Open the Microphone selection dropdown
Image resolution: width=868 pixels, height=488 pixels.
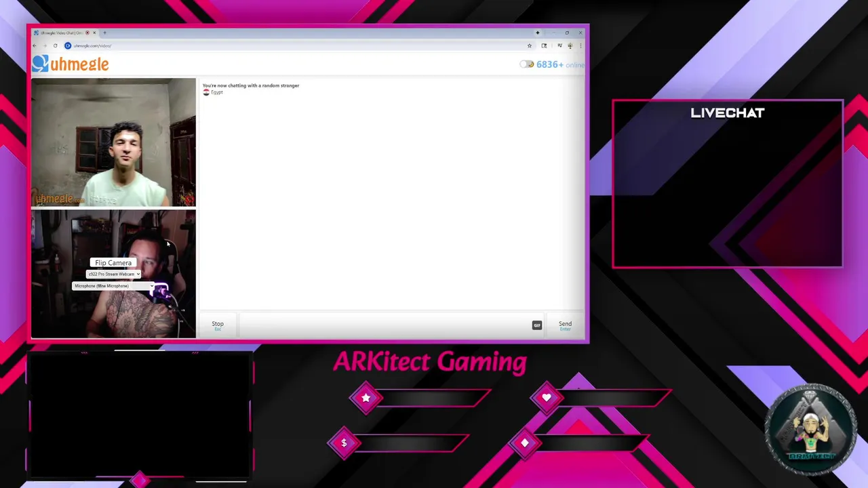point(113,286)
